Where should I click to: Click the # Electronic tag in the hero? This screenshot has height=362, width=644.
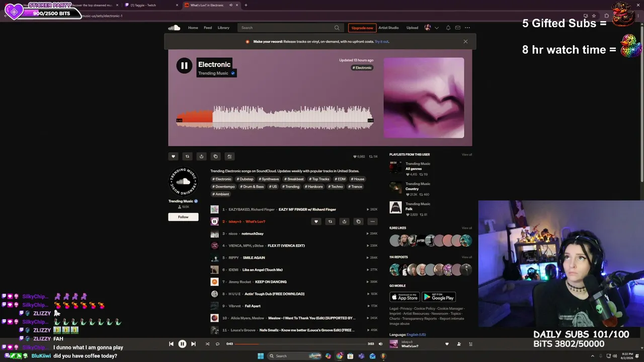pos(362,68)
